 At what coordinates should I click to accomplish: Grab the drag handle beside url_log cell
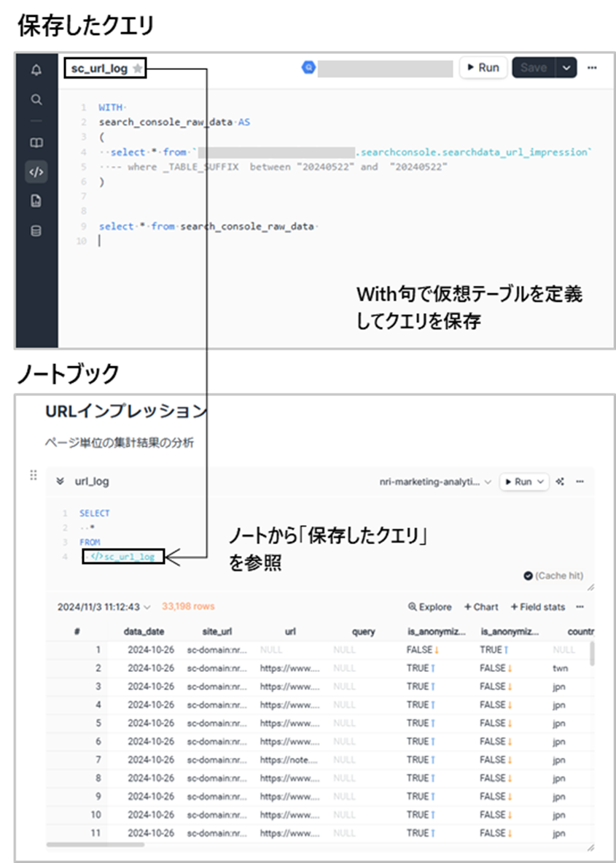33,476
